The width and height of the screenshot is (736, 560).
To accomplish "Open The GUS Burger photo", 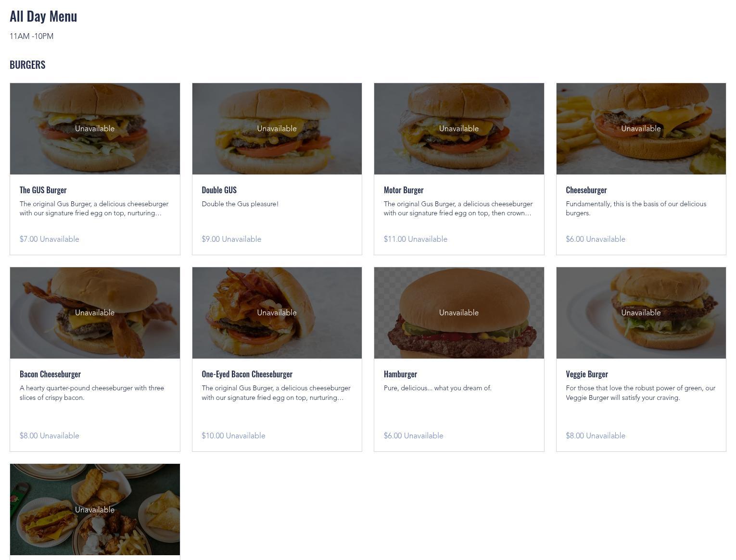I will point(95,129).
